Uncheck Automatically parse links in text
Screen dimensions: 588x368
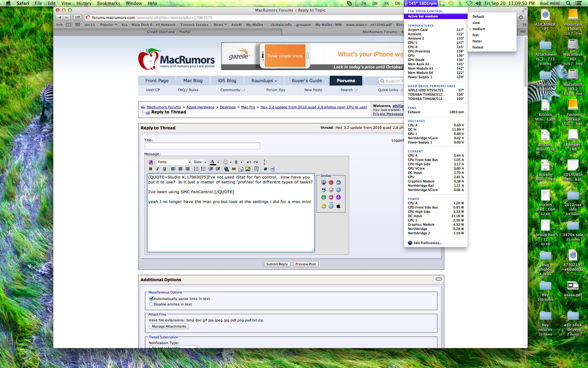point(151,298)
